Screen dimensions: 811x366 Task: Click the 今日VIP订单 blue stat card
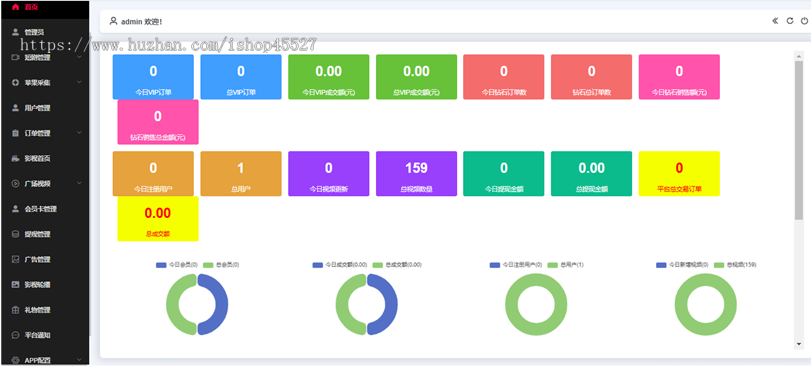[153, 77]
